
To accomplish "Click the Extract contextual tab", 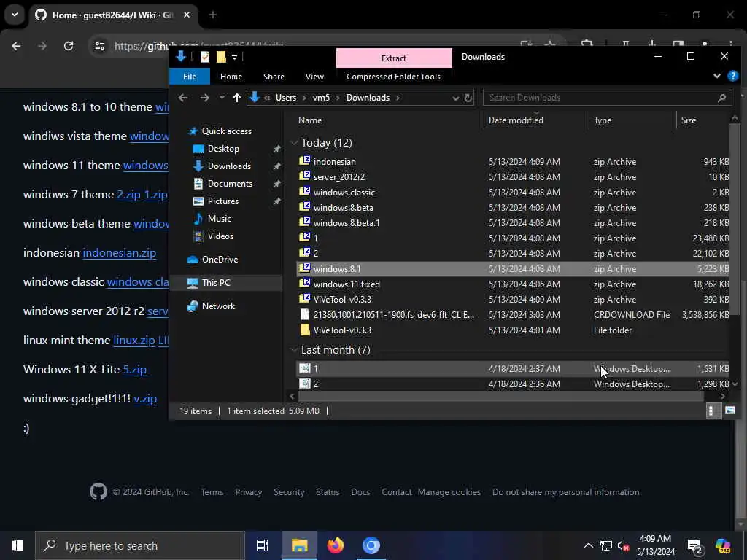I will pyautogui.click(x=394, y=58).
